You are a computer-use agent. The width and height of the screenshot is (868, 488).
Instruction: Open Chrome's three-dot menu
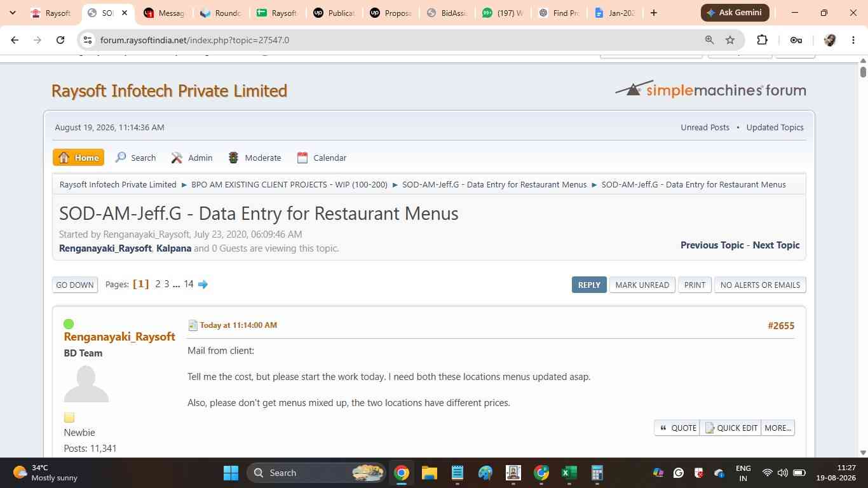853,40
